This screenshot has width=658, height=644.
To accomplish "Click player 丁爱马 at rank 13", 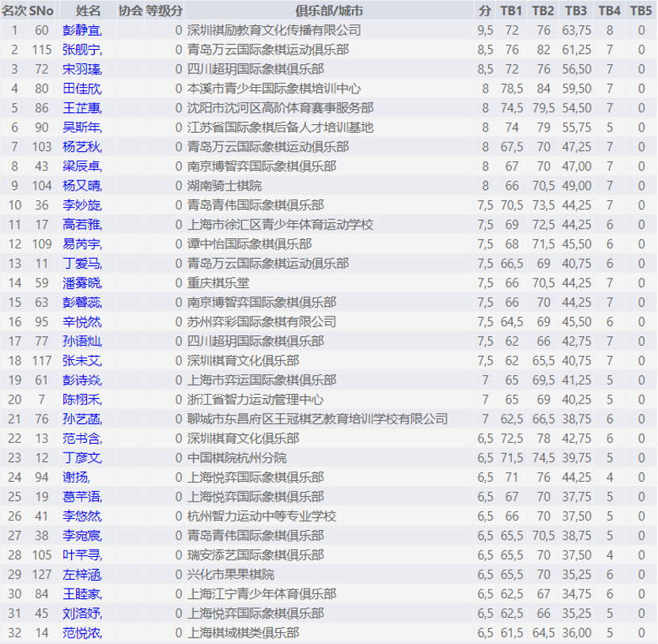I will click(x=82, y=263).
